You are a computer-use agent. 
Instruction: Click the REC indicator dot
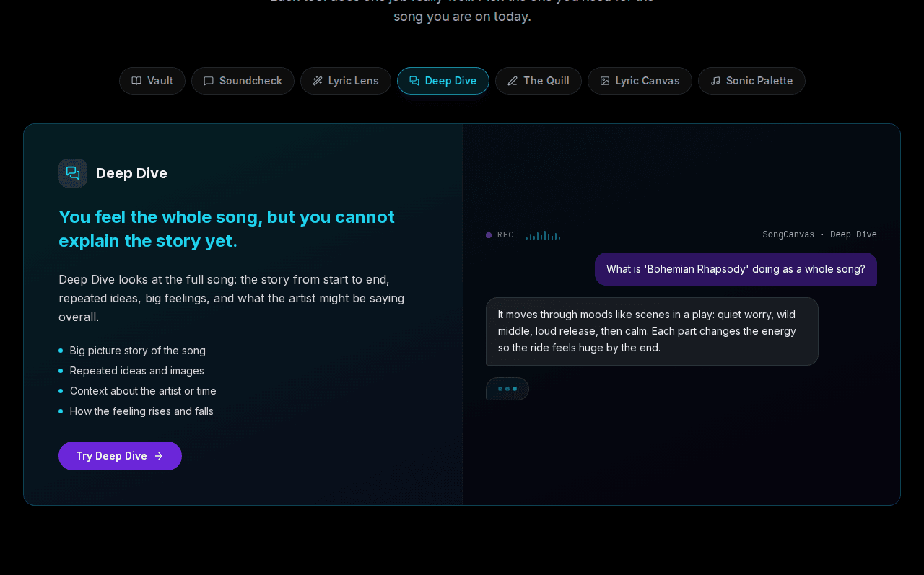point(489,235)
